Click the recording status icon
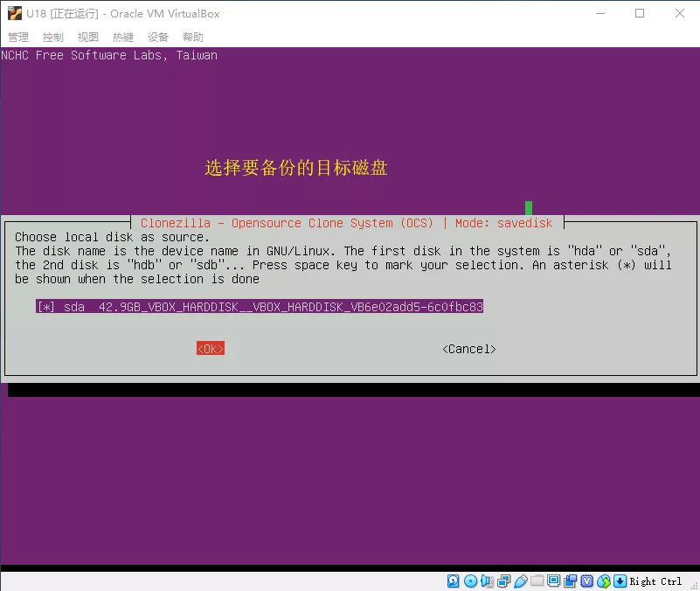 pyautogui.click(x=571, y=581)
